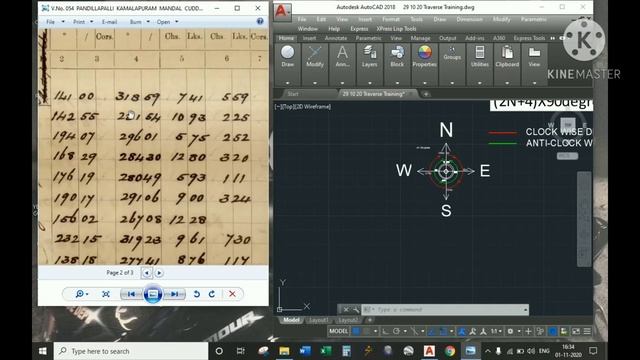Screen dimensions: 640x360
Task: Start the Photo Viewer slide show
Action: (153, 294)
